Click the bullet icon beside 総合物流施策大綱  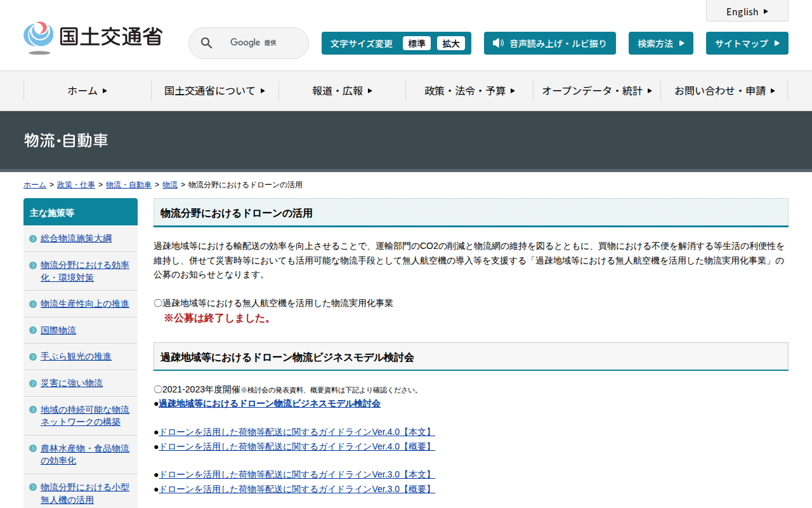pyautogui.click(x=33, y=239)
